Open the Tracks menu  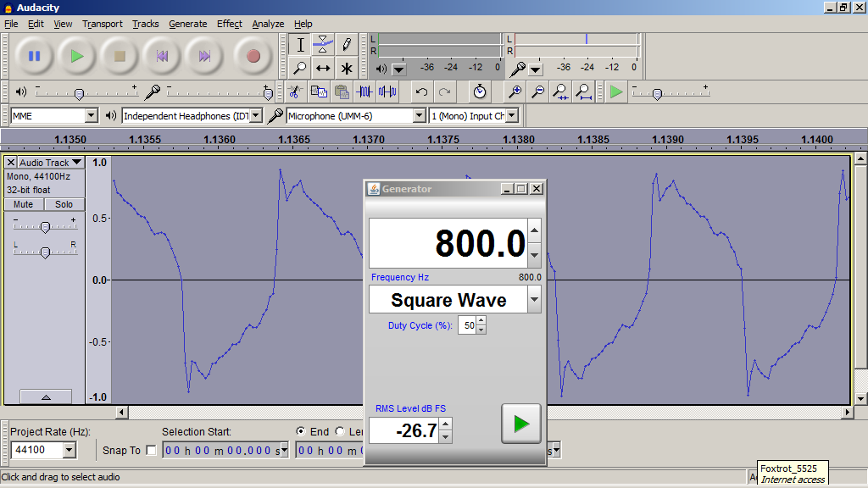pos(145,24)
